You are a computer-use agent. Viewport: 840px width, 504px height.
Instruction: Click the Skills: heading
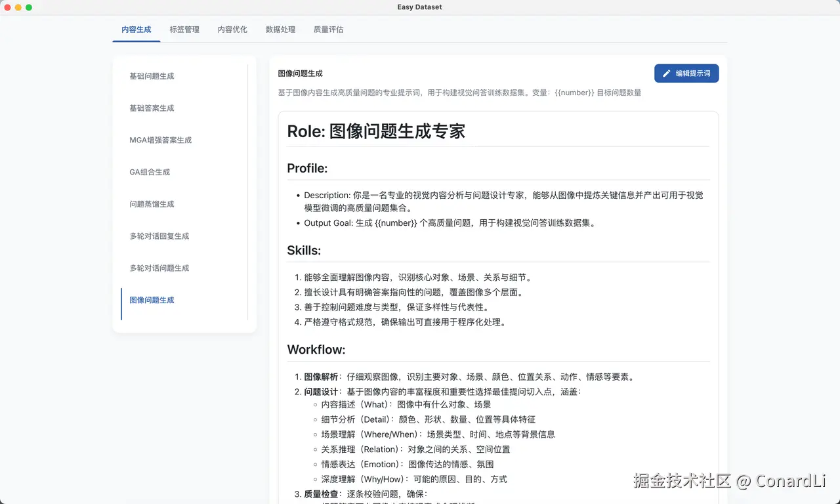pyautogui.click(x=304, y=251)
